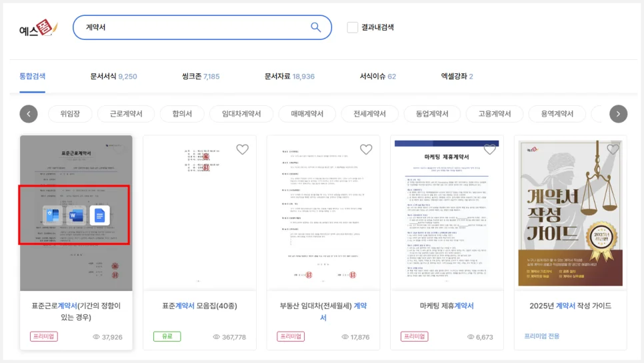Open the Word file format icon on 표준근로계약서
The height and width of the screenshot is (363, 644).
pos(76,215)
